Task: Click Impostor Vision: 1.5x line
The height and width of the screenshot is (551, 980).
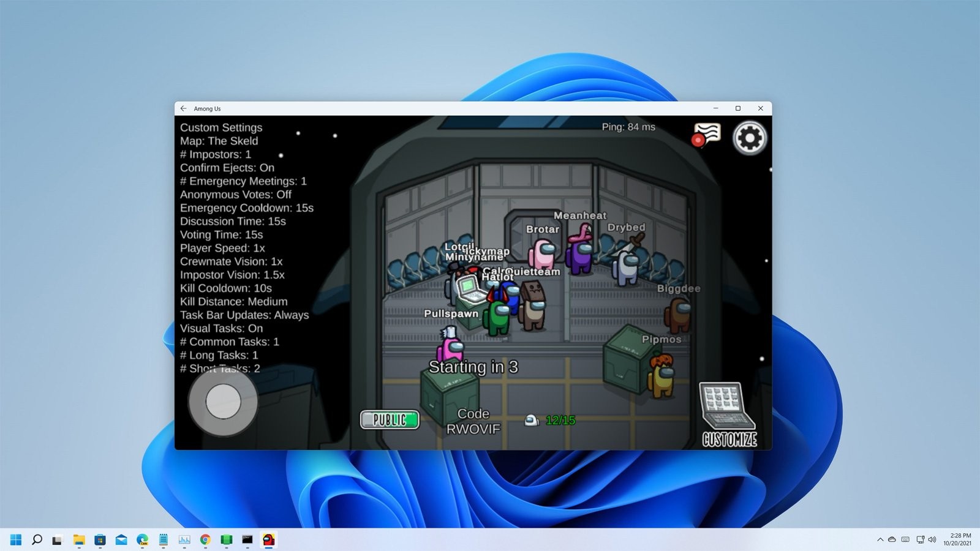Action: pos(232,275)
